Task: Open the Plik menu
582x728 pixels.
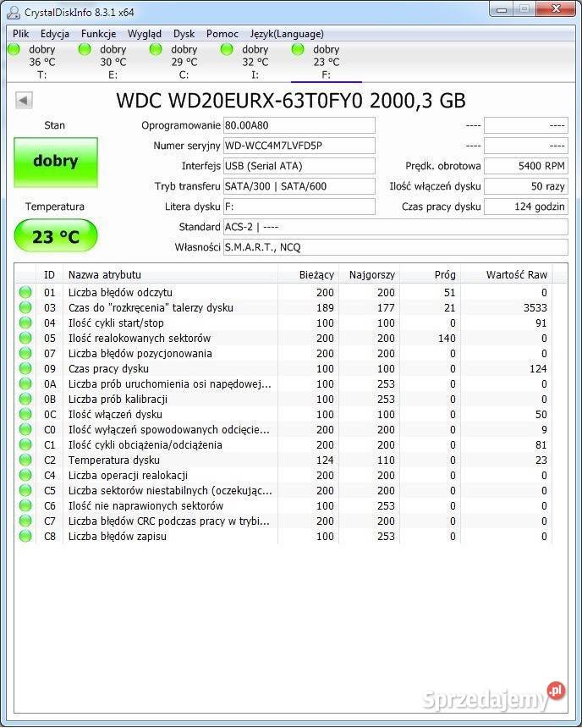Action: coord(20,34)
